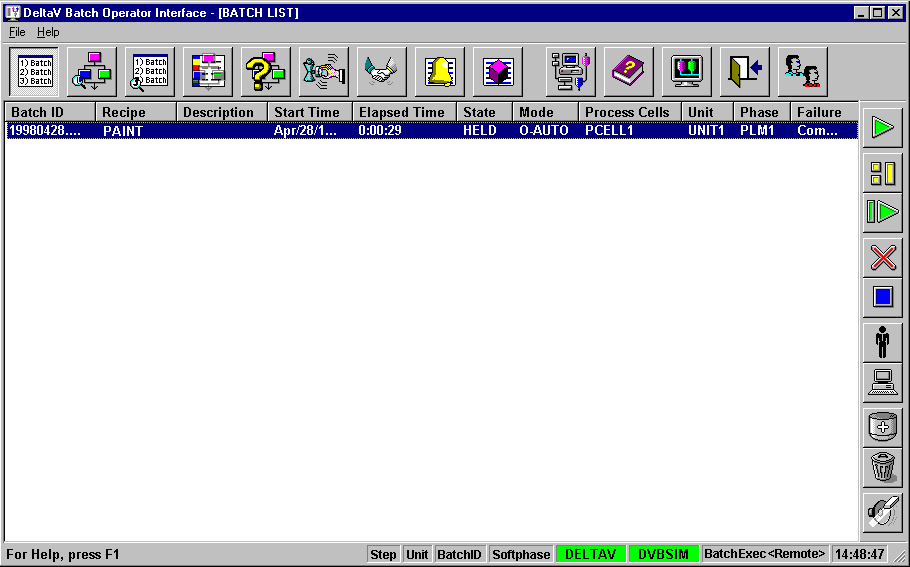Click the Phase column header
This screenshot has height=567, width=910.
click(x=763, y=112)
